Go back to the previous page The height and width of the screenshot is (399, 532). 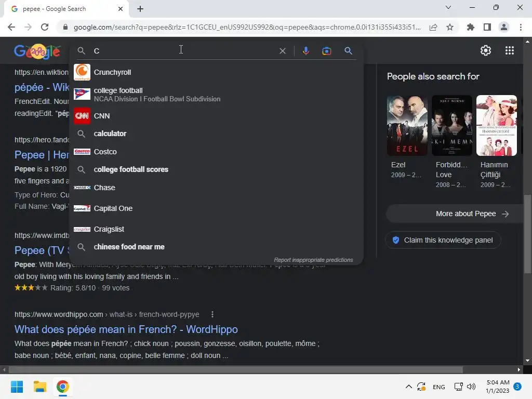11,27
